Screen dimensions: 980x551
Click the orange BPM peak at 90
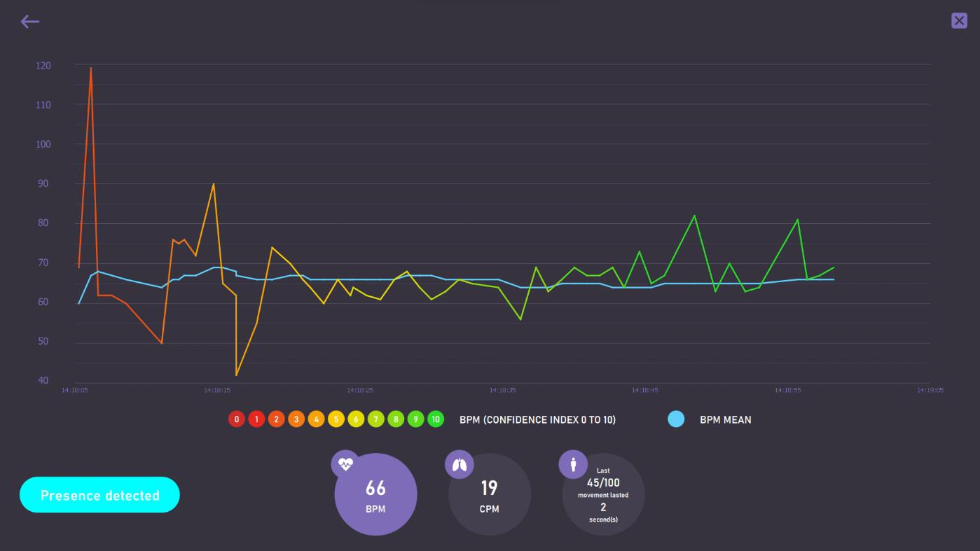click(214, 183)
